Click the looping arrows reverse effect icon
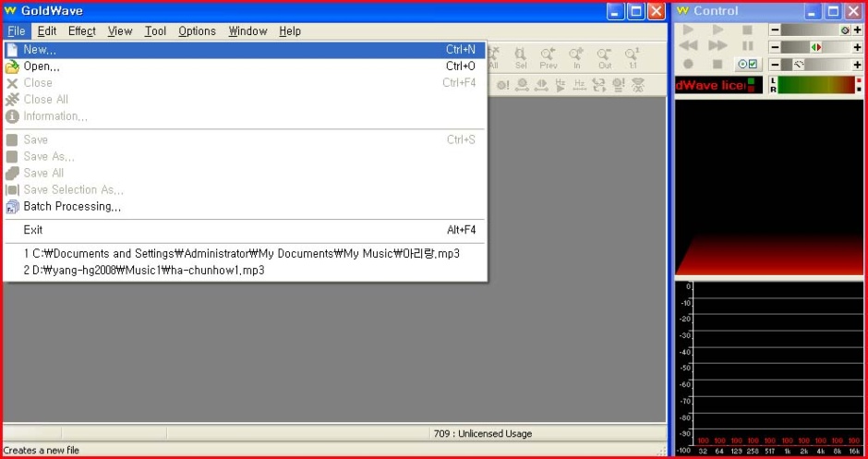Image resolution: width=868 pixels, height=459 pixels. pyautogui.click(x=598, y=85)
